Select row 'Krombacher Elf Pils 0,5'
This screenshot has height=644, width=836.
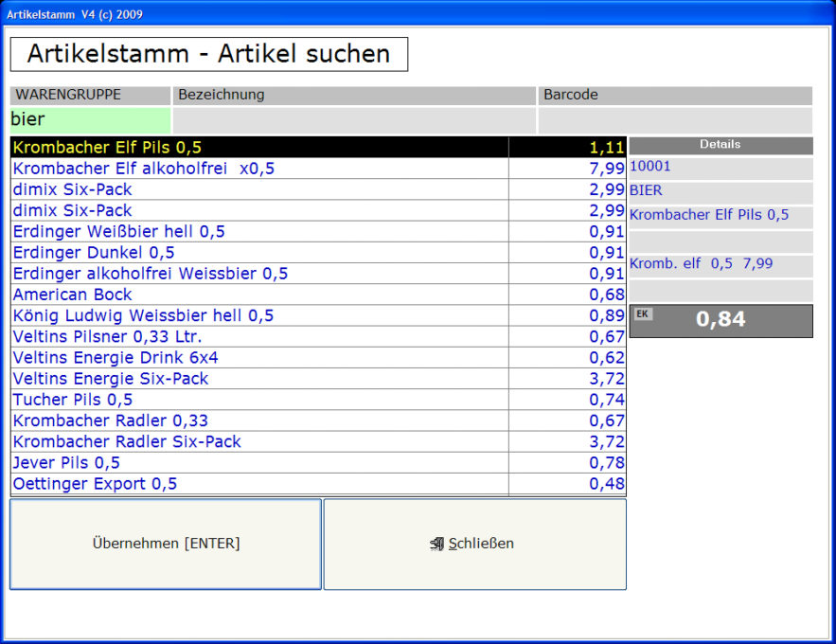(x=318, y=147)
